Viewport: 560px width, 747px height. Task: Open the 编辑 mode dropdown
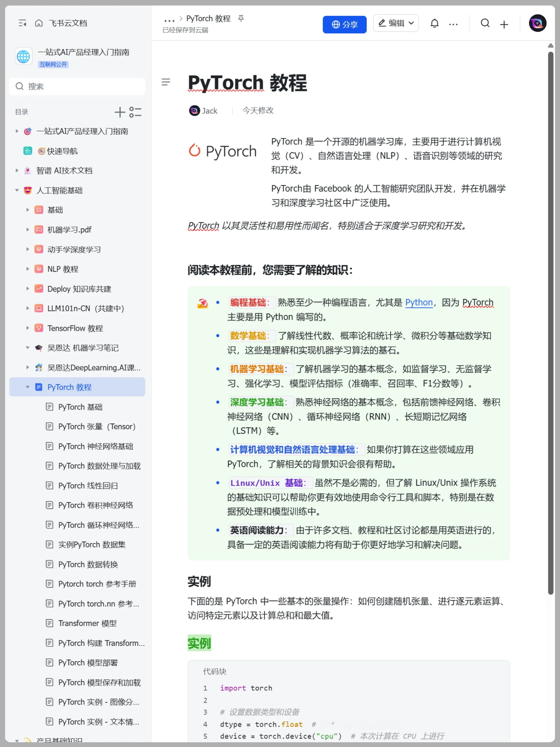coord(396,23)
